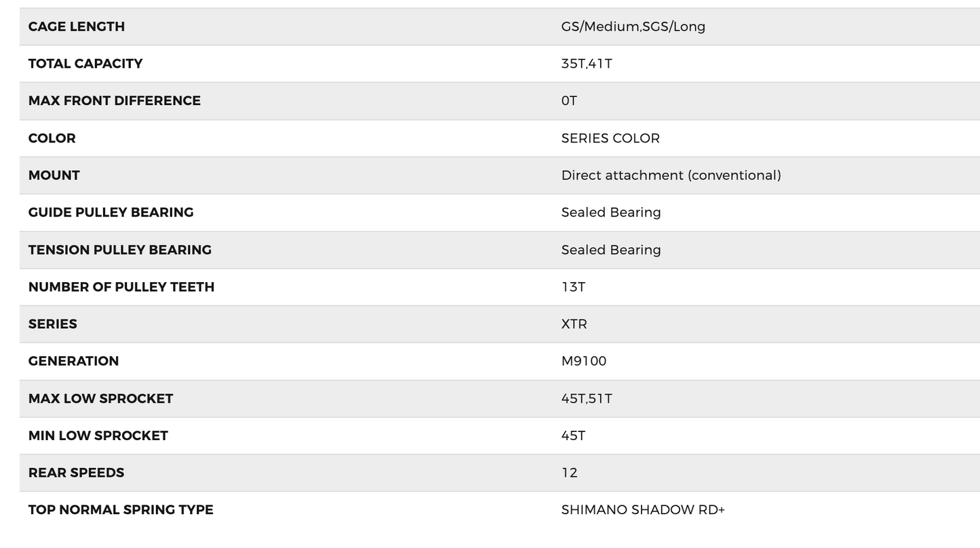Click the 45T,51T max low sprocket value
This screenshot has height=548, width=980.
(587, 399)
